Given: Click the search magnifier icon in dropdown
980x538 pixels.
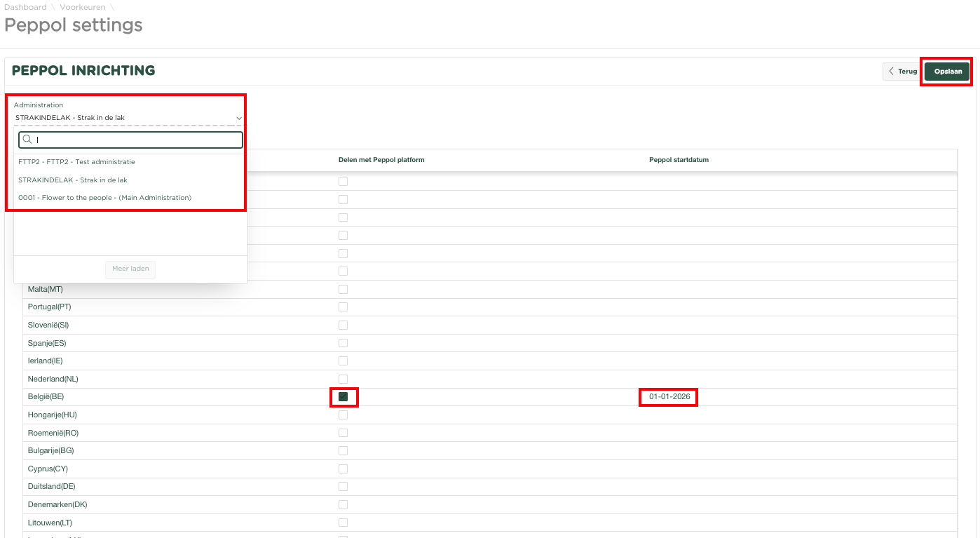Looking at the screenshot, I should (27, 140).
